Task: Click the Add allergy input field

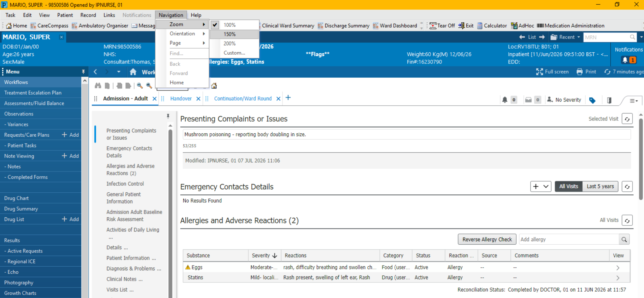Action: point(569,240)
